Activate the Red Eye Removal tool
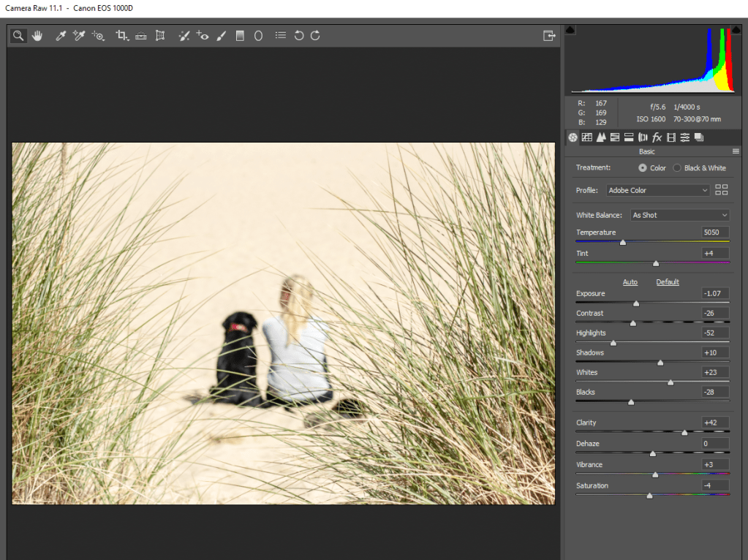 pos(203,35)
